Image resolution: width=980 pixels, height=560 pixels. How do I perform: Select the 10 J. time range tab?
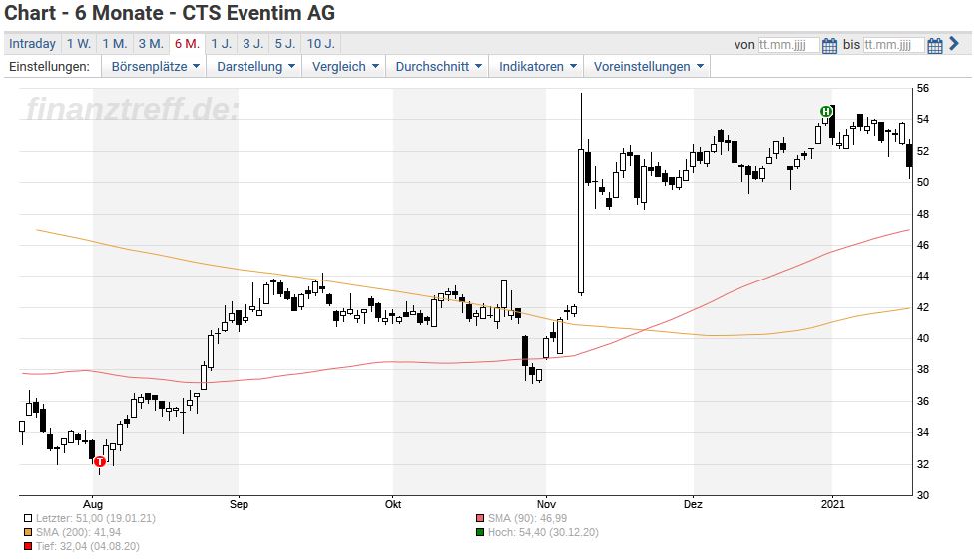tap(321, 44)
